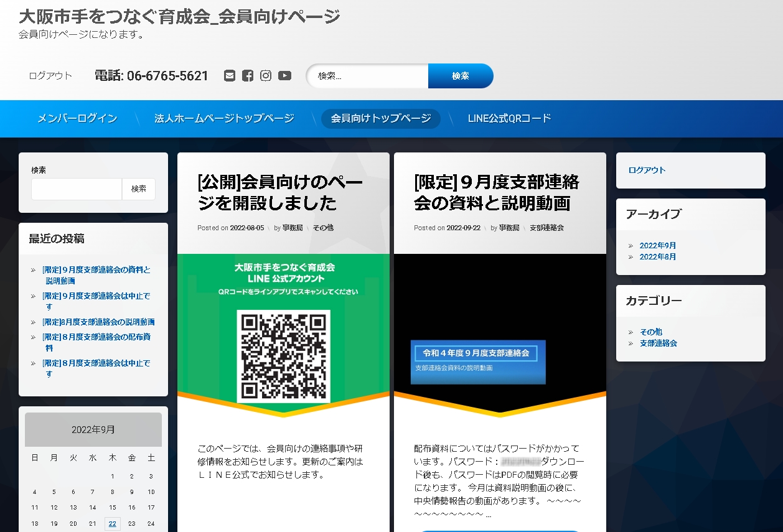Select calendar day 22
The image size is (783, 532).
point(112,524)
